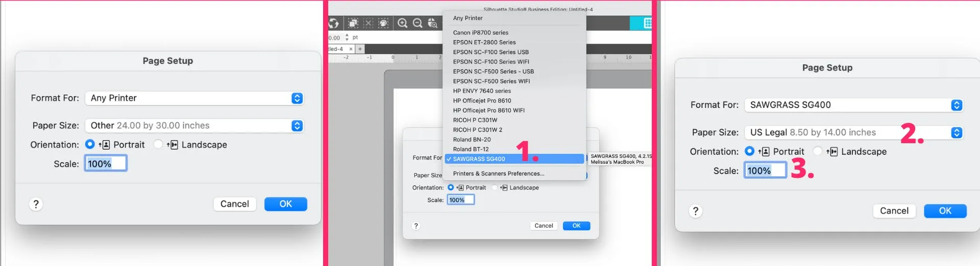Choose EPSON SC-F100 Series WIFI printer
This screenshot has height=266, width=980.
[514, 62]
